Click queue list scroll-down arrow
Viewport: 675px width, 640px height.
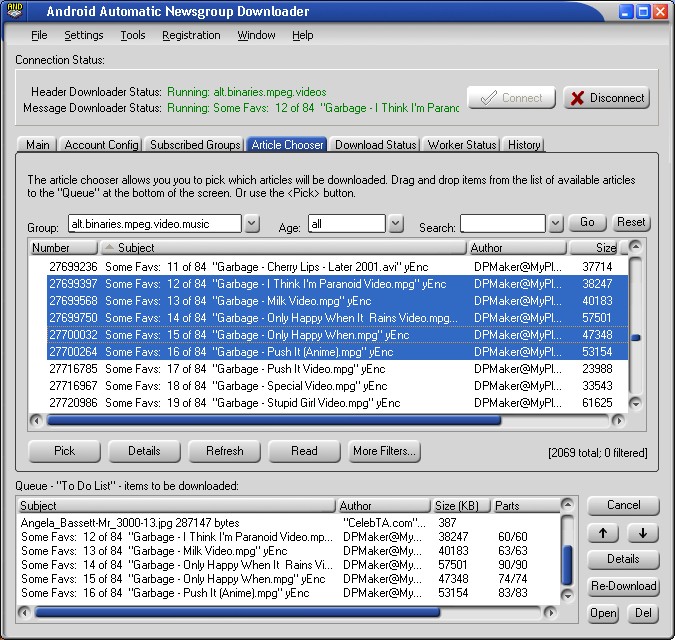(568, 595)
